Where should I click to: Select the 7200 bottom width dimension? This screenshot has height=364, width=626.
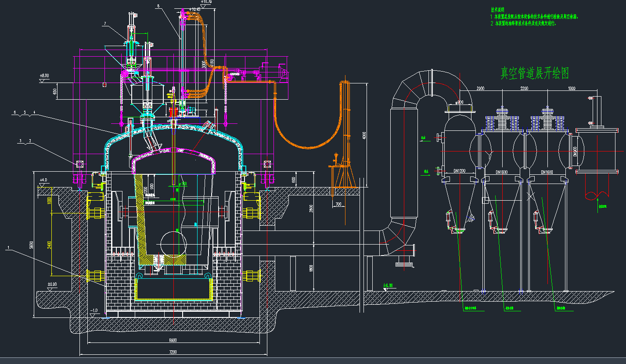(173, 352)
